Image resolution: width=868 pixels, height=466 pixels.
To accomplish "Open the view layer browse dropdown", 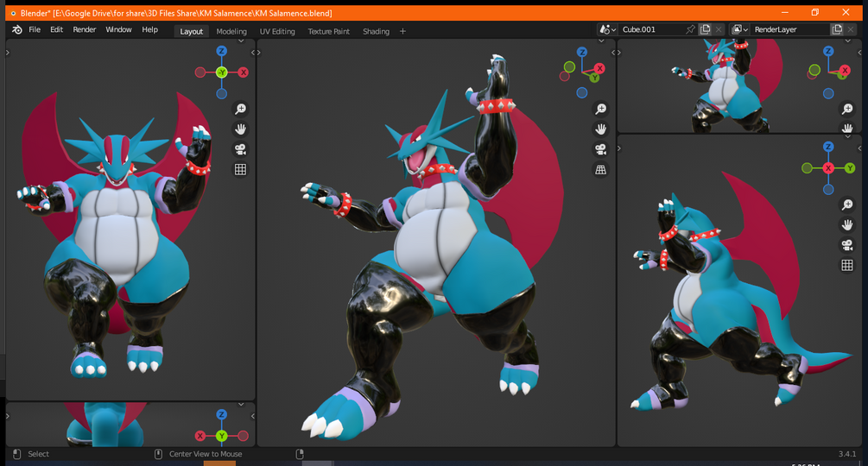I will click(x=739, y=29).
